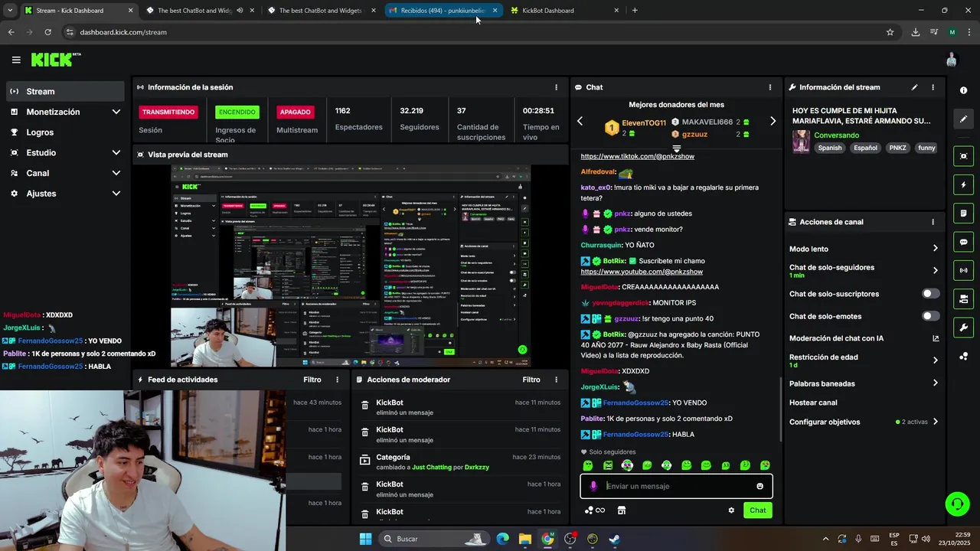980x551 pixels.
Task: Toggle Chat de solo-suscriptores switch
Action: click(930, 294)
